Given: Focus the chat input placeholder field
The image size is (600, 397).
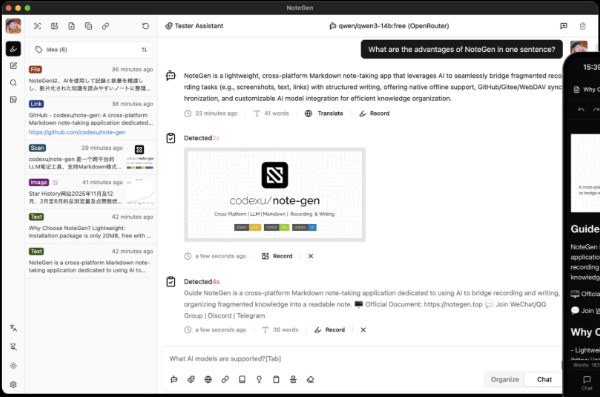Looking at the screenshot, I should tap(362, 359).
